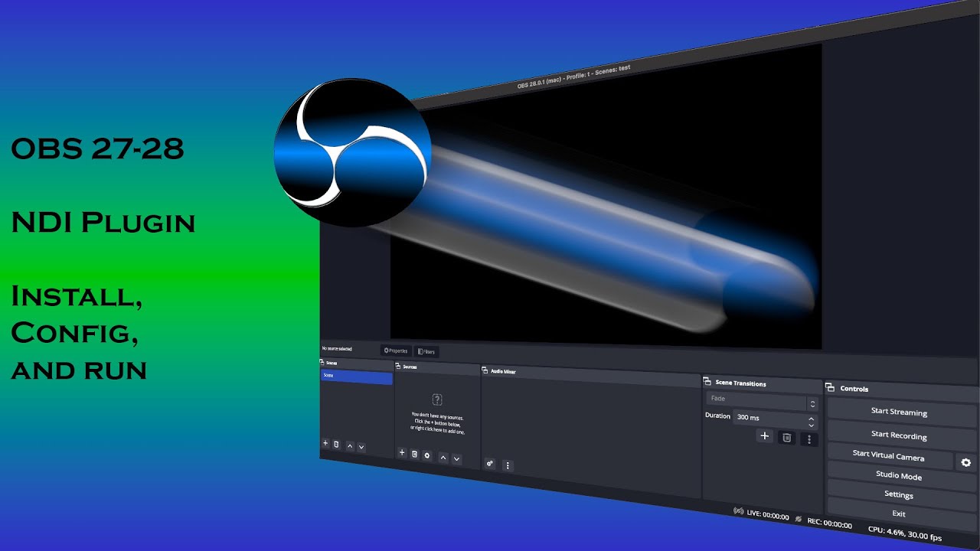Open the Audio Mixer three-dot menu

(x=507, y=465)
